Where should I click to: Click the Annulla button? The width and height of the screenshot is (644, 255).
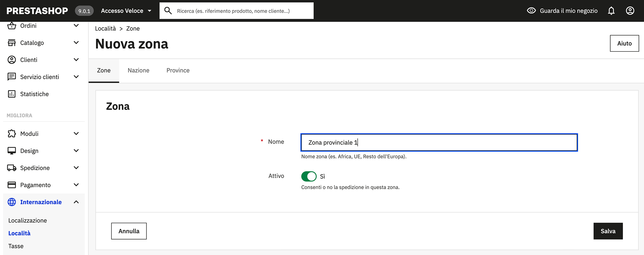pyautogui.click(x=129, y=231)
